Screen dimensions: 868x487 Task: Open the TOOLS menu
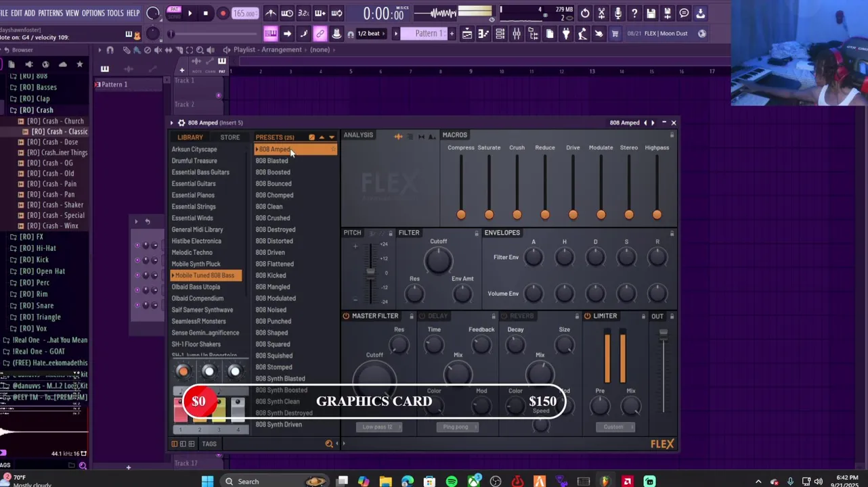tap(116, 14)
